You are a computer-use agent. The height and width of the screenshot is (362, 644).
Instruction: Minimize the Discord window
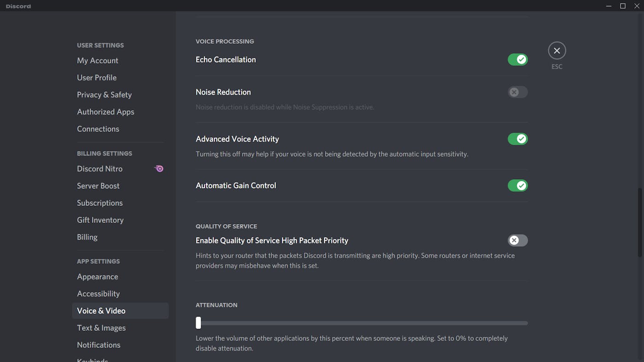coord(609,6)
